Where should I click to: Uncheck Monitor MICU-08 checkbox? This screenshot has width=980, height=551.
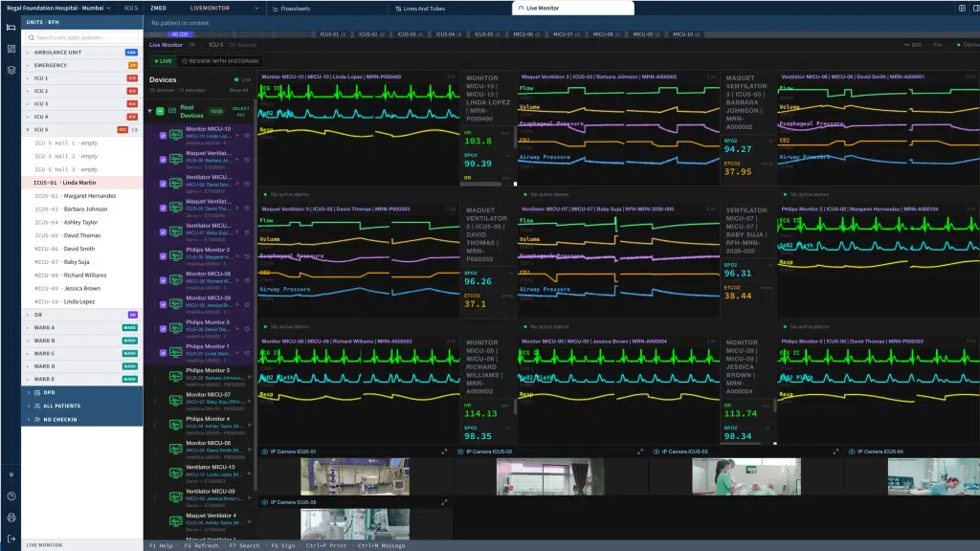[x=163, y=280]
